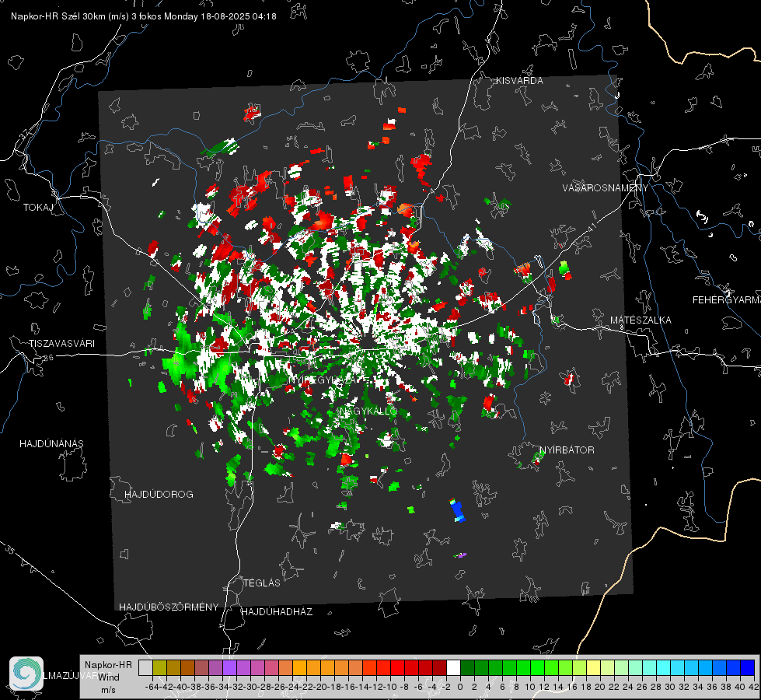Click the road number 36 label

[48, 358]
